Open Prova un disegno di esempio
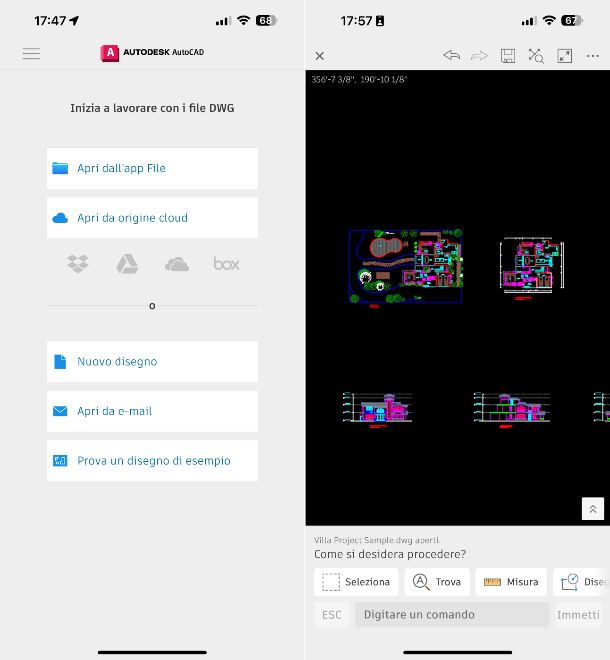Image resolution: width=610 pixels, height=660 pixels. 152,461
